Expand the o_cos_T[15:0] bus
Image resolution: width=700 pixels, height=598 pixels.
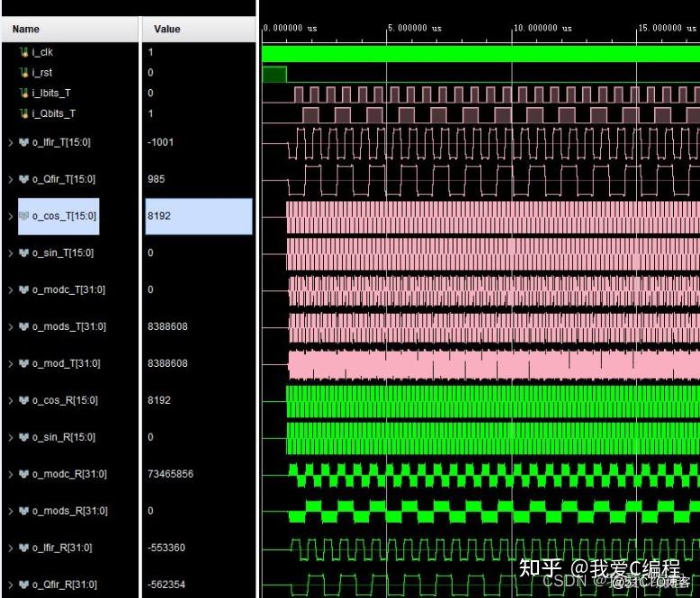[11, 217]
